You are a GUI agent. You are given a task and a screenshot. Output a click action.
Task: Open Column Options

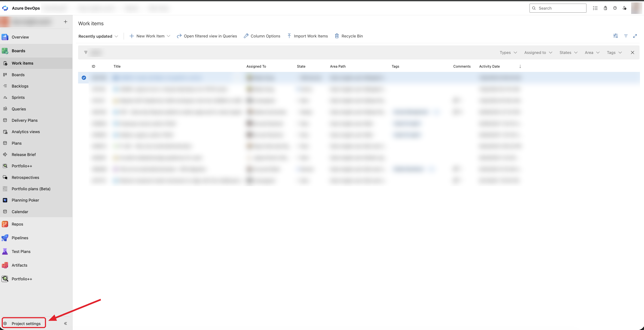pos(262,36)
